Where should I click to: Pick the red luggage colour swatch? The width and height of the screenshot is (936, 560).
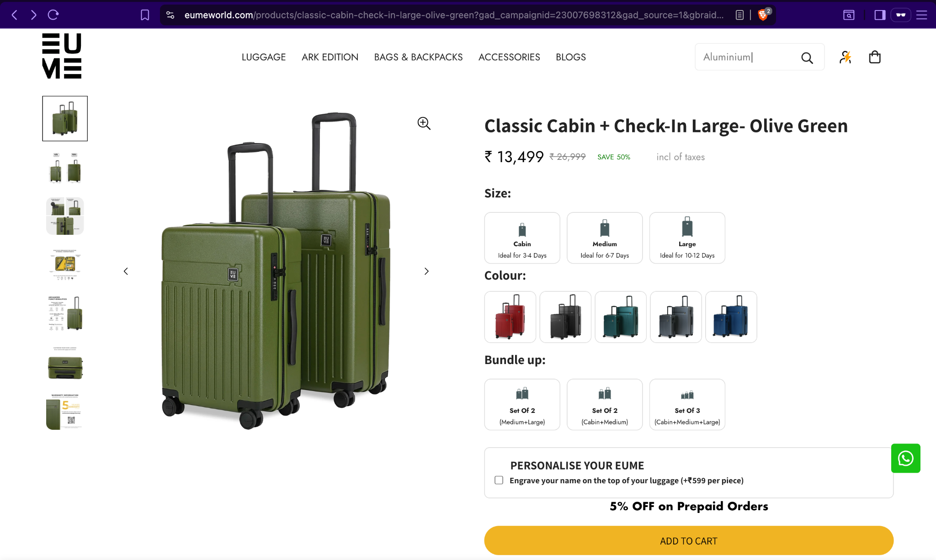click(x=510, y=317)
